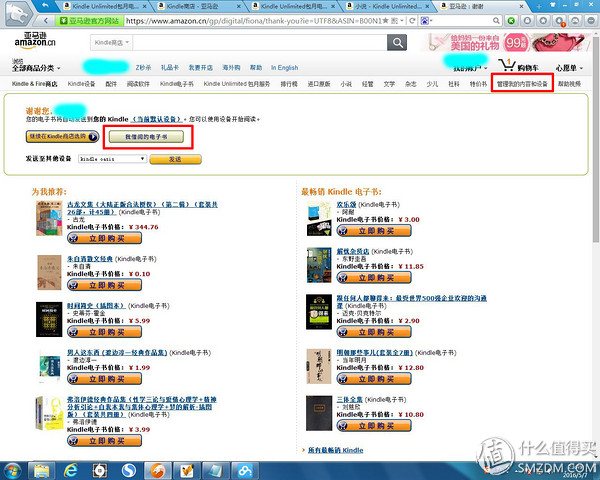Open the Z秒杀 link
The width and height of the screenshot is (600, 480).
pyautogui.click(x=143, y=68)
